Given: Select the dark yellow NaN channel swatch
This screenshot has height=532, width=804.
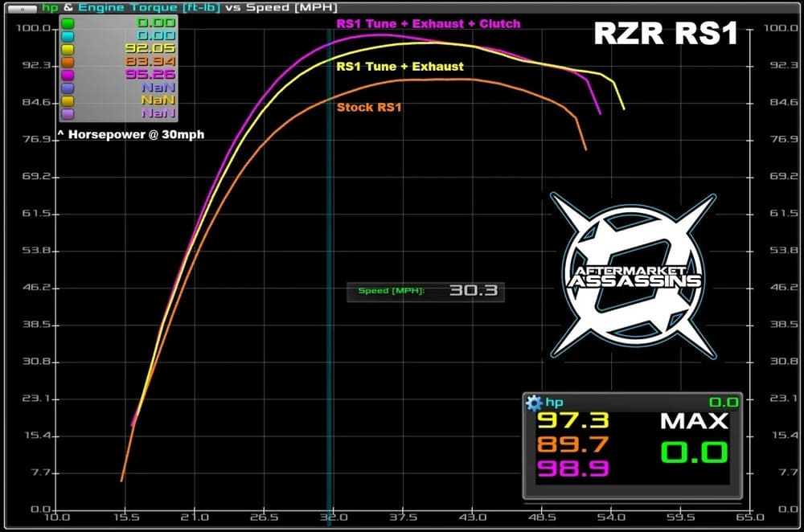Looking at the screenshot, I should (x=68, y=100).
